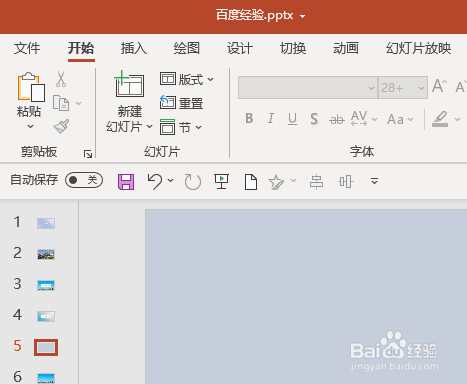Click the align center objects icon
Viewport: 467px width, 384px height.
[316, 182]
